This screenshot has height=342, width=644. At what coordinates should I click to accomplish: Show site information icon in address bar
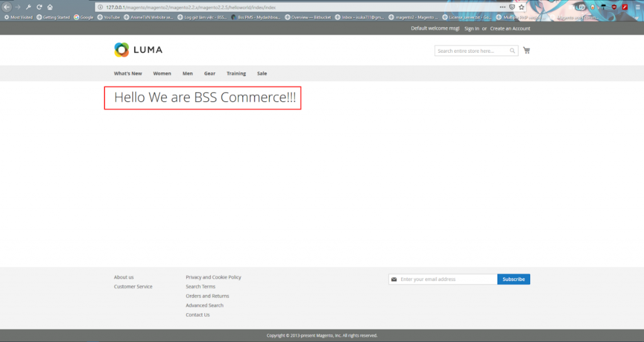tap(100, 7)
